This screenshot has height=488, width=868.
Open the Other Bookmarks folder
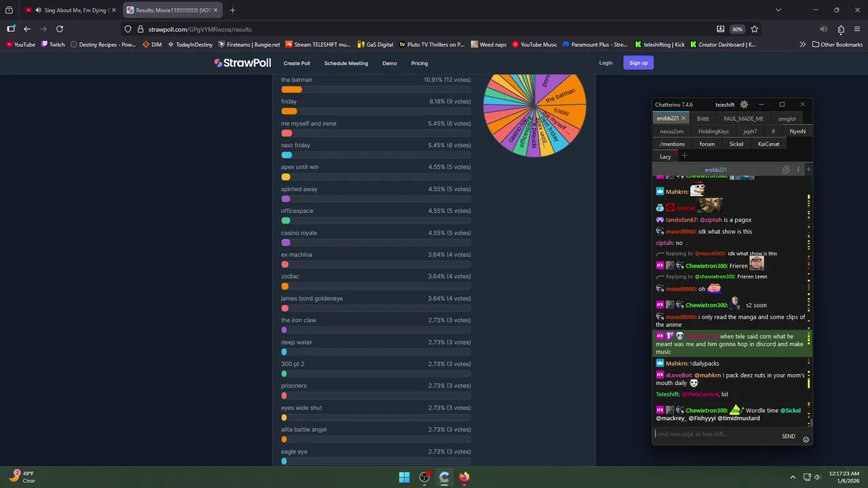point(837,45)
